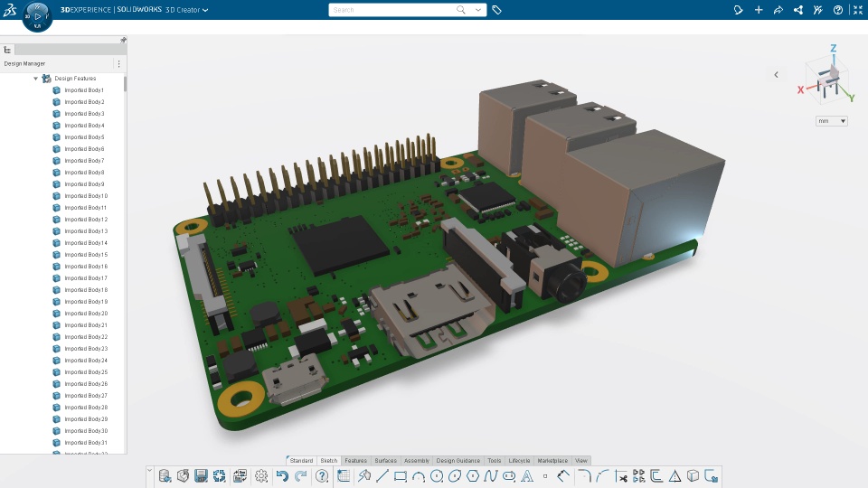Open the action bar Help icon
This screenshot has height=488, width=868.
[322, 476]
